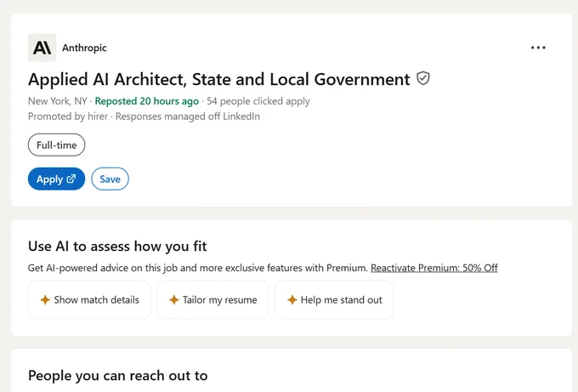
Task: Select Help me stand out
Action: [x=334, y=300]
